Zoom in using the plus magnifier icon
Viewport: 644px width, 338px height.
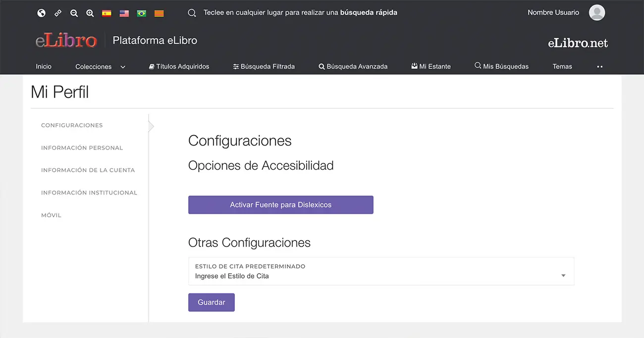click(90, 13)
